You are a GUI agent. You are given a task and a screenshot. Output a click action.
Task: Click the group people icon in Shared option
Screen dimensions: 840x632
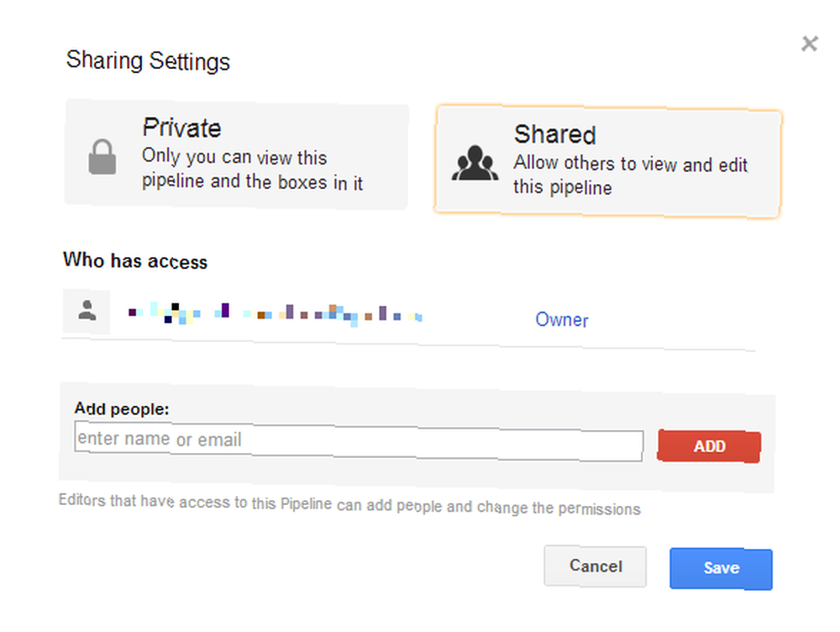click(475, 163)
